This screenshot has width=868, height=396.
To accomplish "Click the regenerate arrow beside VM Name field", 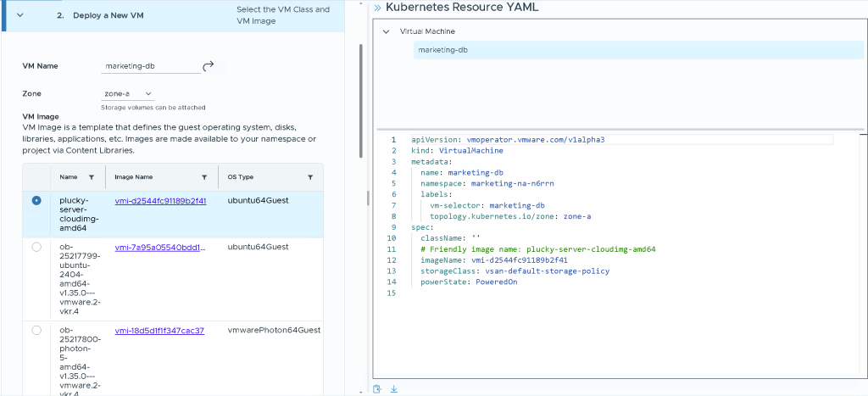I will [x=209, y=65].
